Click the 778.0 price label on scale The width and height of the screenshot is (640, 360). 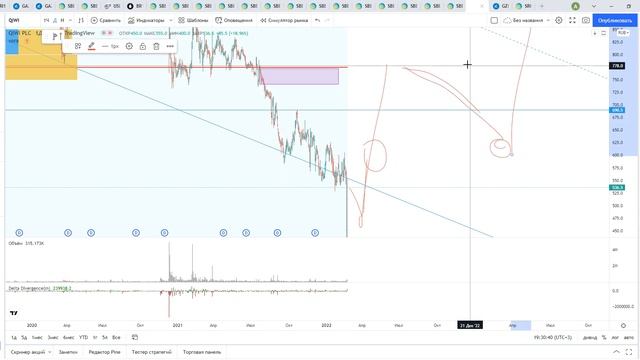tap(617, 66)
